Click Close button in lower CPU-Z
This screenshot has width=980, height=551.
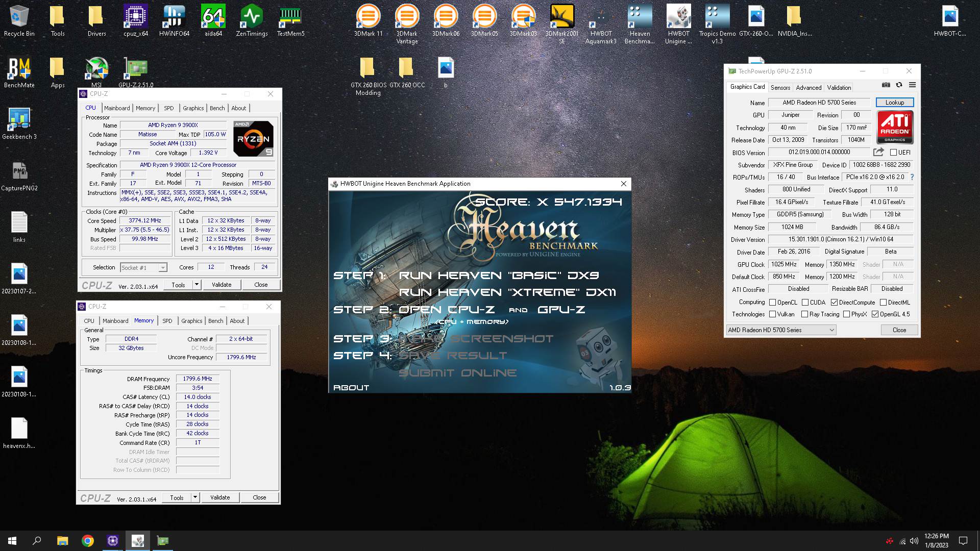pos(259,497)
